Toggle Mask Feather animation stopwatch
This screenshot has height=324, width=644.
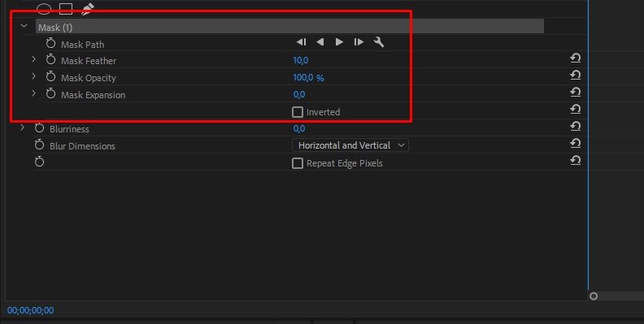[51, 60]
